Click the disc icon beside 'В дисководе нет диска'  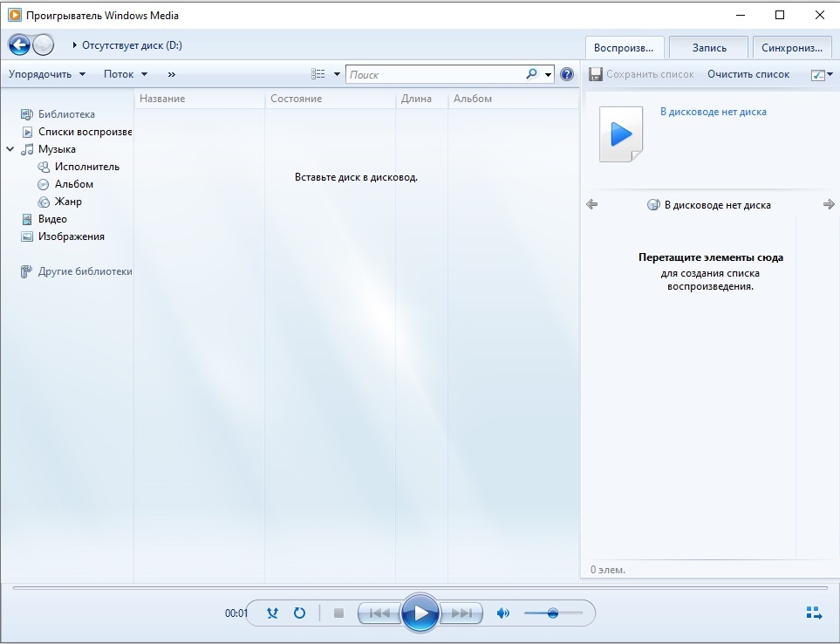pyautogui.click(x=653, y=205)
